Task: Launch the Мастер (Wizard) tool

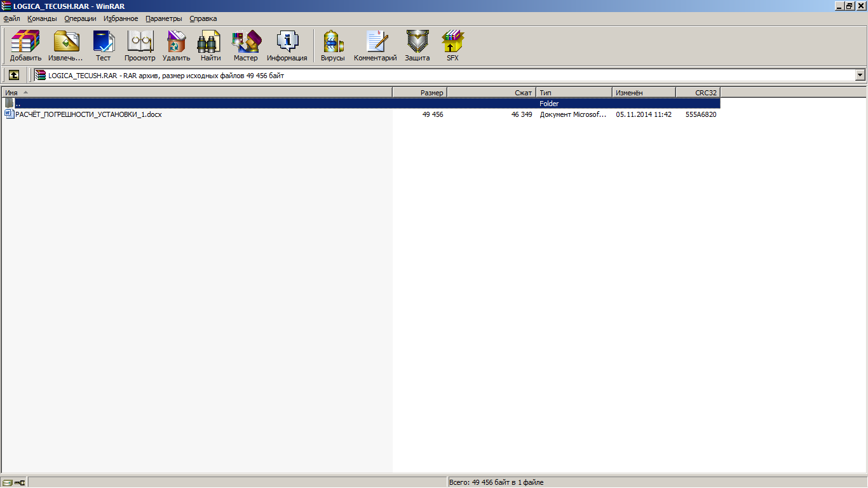Action: point(245,46)
